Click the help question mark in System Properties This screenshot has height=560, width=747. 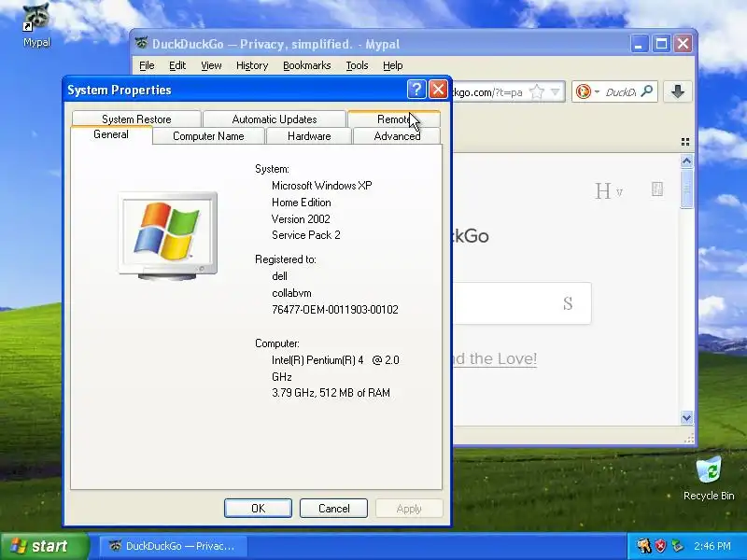(416, 89)
